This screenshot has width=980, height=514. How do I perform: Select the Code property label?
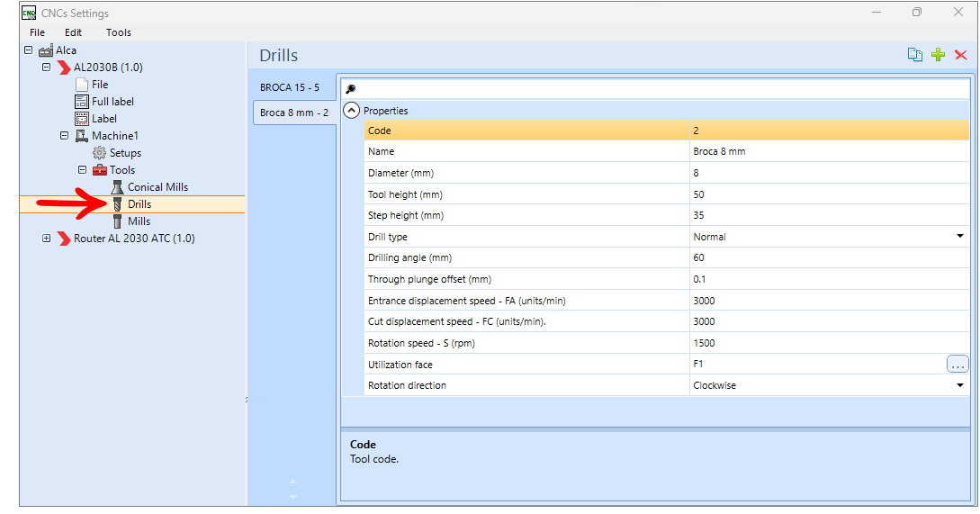[x=380, y=131]
